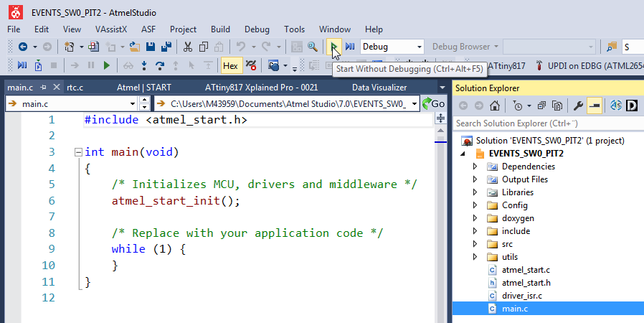Select Solution 'EVENTS_SW0_PIT2' root row

550,141
